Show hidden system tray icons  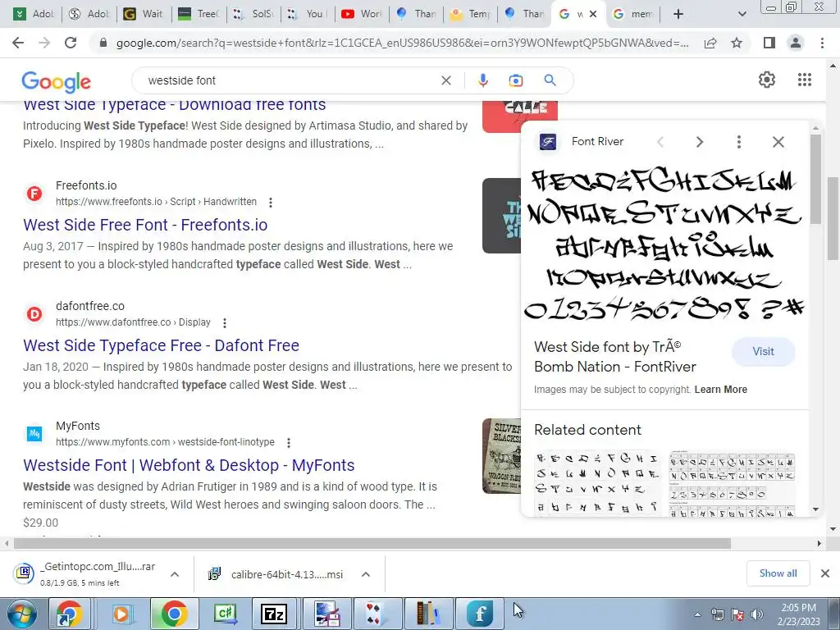pyautogui.click(x=697, y=614)
